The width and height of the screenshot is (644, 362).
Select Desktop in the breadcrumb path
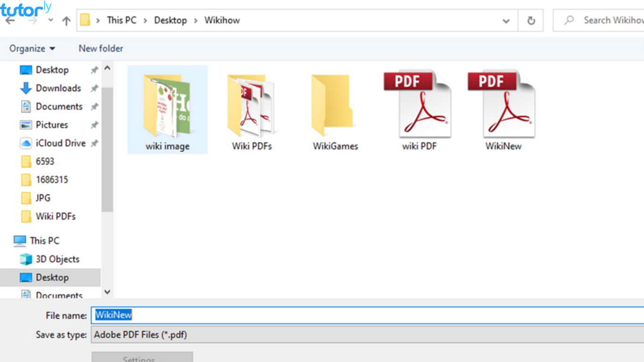pyautogui.click(x=170, y=20)
